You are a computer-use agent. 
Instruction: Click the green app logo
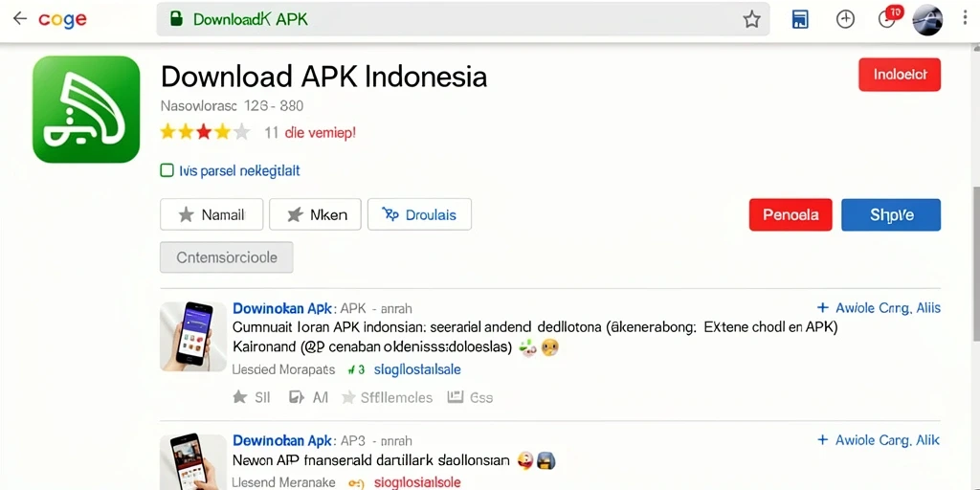[x=86, y=109]
